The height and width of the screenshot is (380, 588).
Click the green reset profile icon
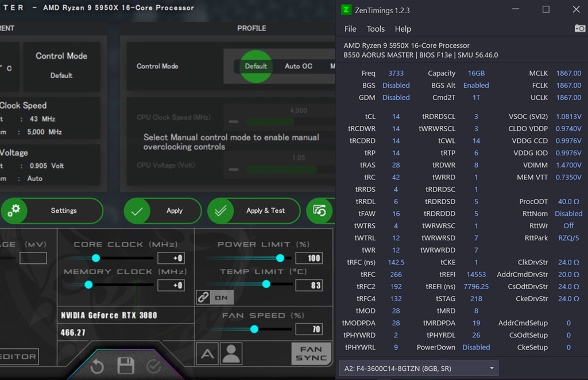click(x=319, y=210)
